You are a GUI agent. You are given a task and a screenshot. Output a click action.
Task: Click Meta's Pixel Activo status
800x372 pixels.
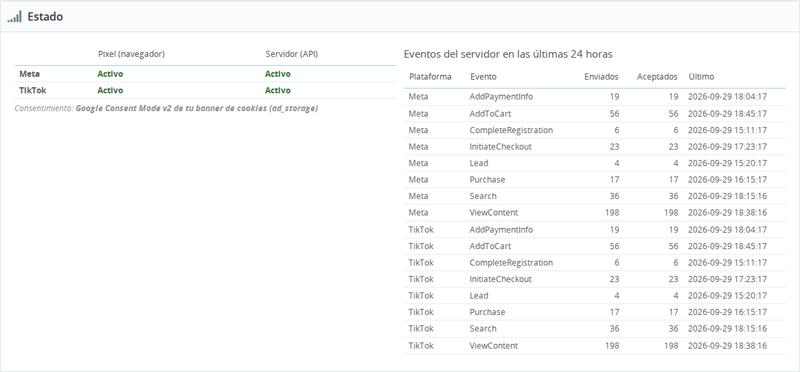pyautogui.click(x=110, y=74)
